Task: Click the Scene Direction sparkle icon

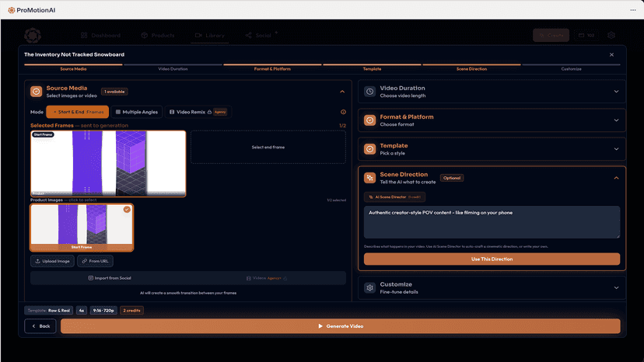Action: [369, 178]
